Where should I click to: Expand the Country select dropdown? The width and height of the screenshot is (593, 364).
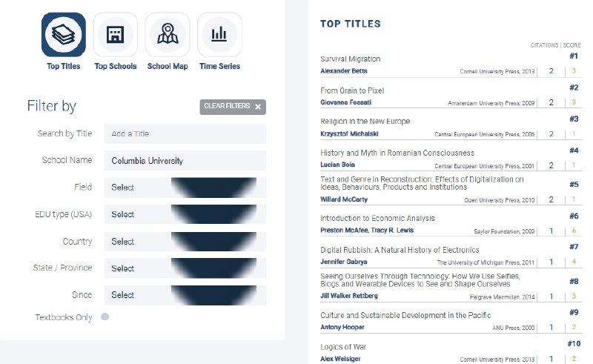185,242
